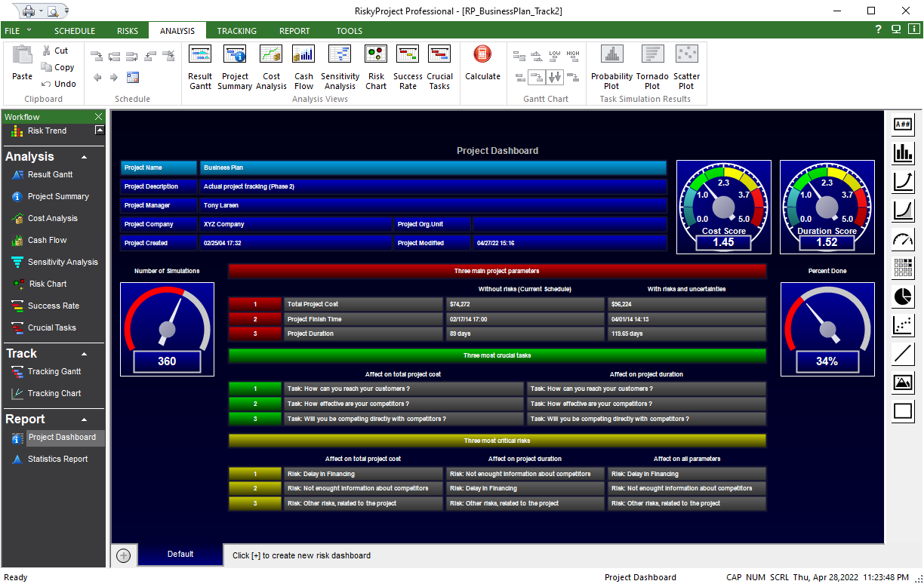Select the pie chart widget in right toolbar
This screenshot has width=924, height=584.
[x=903, y=297]
